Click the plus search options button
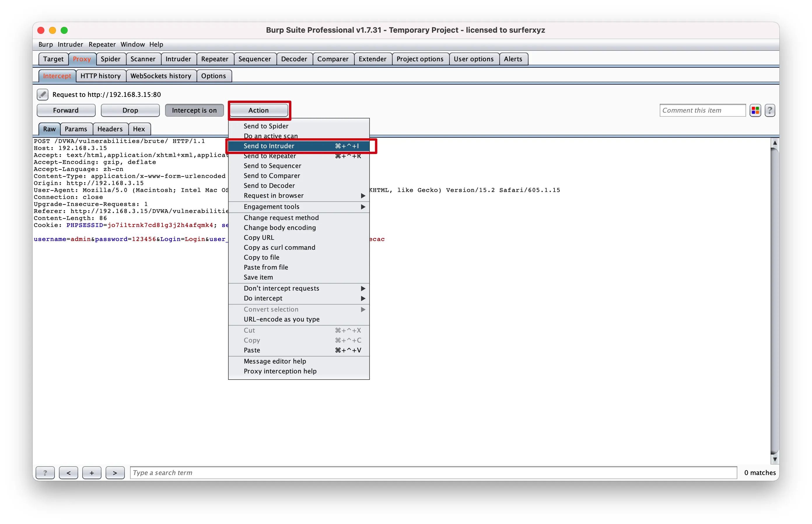Viewport: 812px width, 524px height. click(92, 473)
